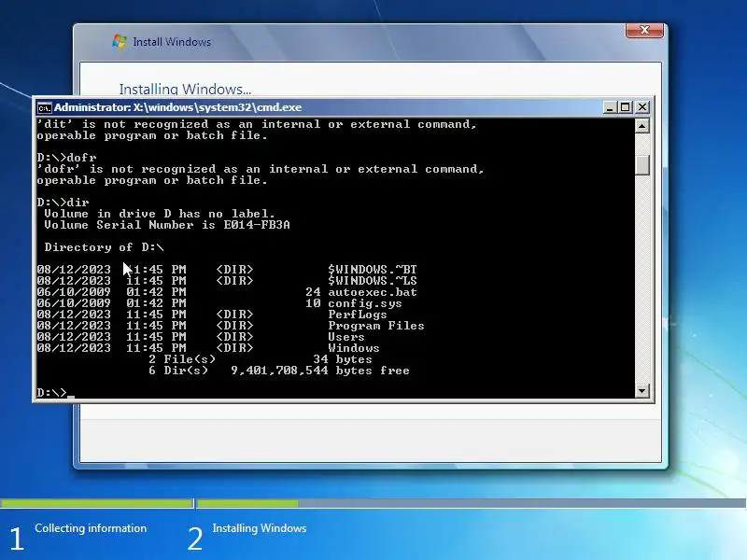Click the 'Directory of D:\' line

104,247
